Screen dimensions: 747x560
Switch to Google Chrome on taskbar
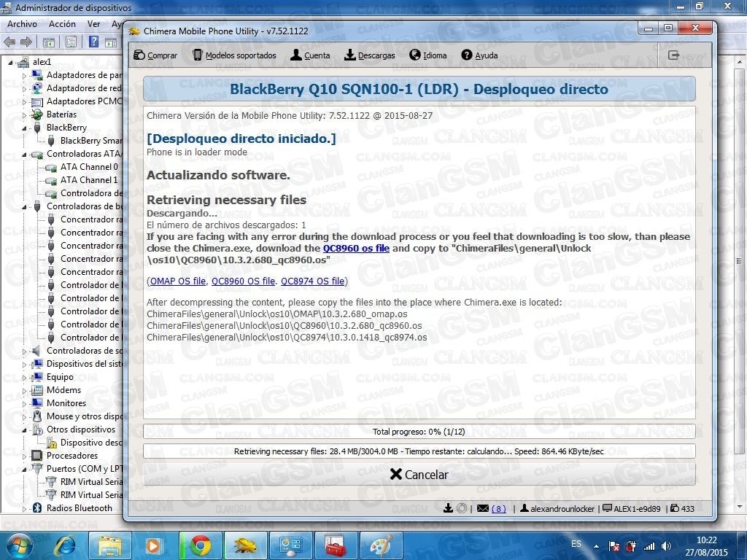coord(201,545)
